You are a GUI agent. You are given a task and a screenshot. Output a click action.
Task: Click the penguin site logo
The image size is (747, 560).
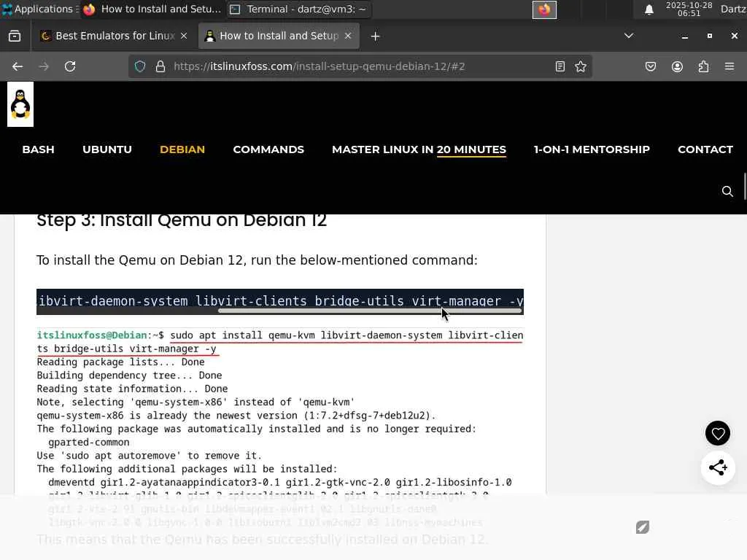[x=20, y=104]
